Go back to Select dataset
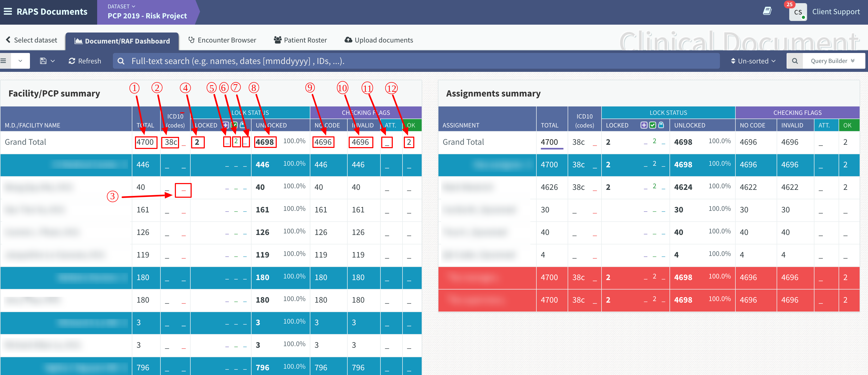This screenshot has height=375, width=868. [32, 40]
